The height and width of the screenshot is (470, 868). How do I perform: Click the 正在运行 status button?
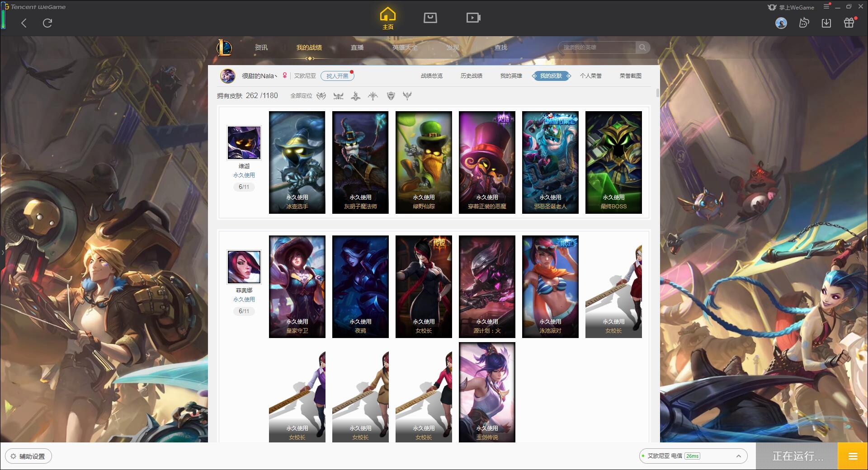coord(797,456)
